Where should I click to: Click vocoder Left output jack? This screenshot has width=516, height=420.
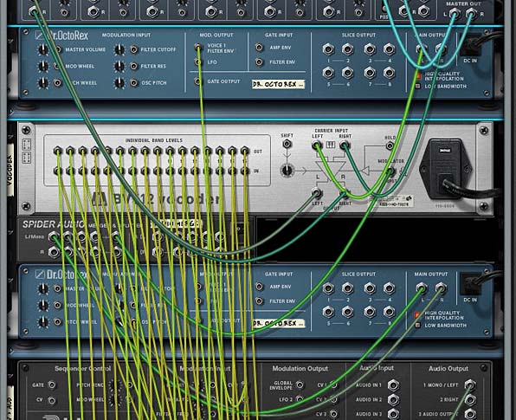(x=317, y=192)
